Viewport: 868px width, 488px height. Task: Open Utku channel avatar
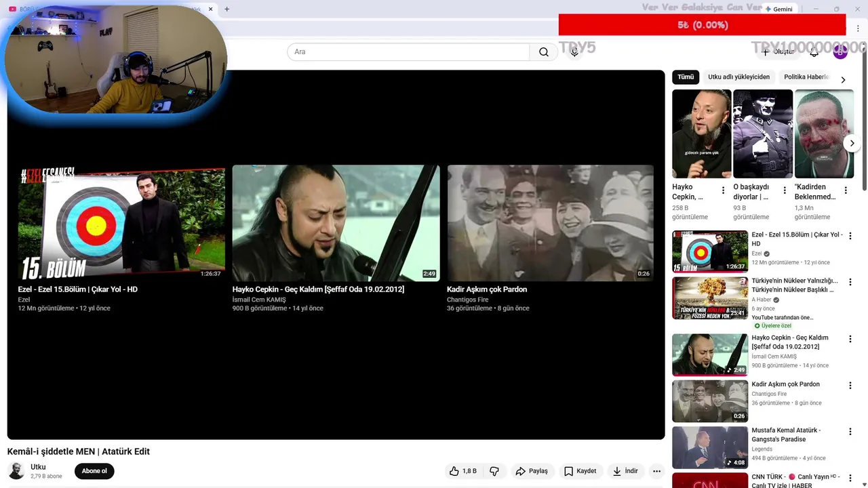pos(16,470)
